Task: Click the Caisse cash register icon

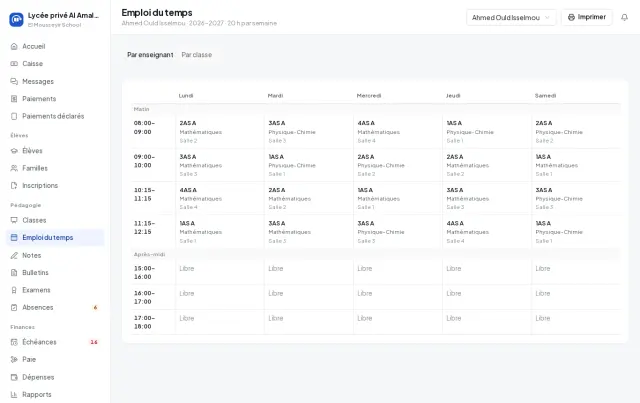Action: (x=14, y=64)
